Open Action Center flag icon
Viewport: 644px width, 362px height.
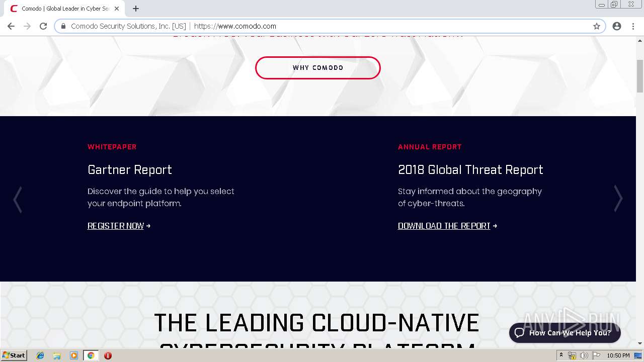(596, 355)
